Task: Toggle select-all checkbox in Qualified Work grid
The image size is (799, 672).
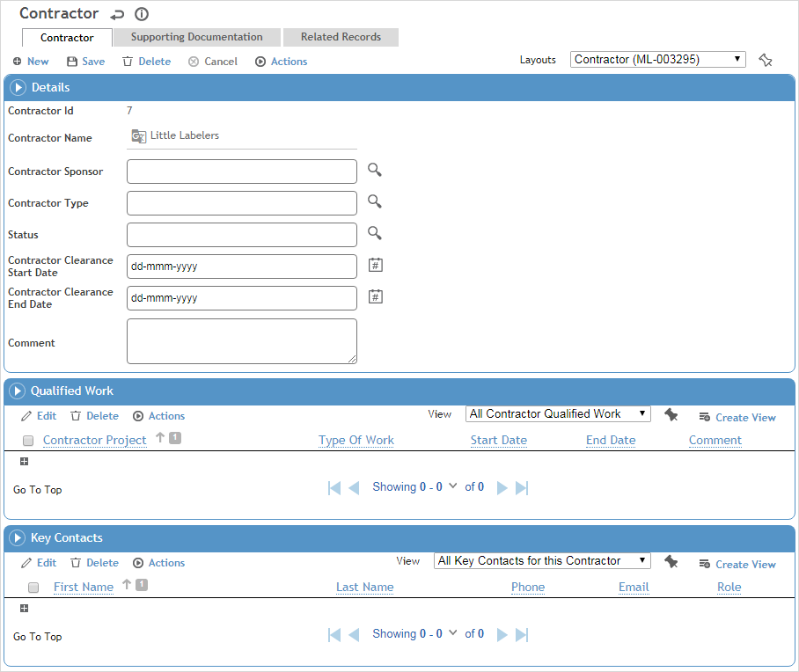Action: coord(28,441)
